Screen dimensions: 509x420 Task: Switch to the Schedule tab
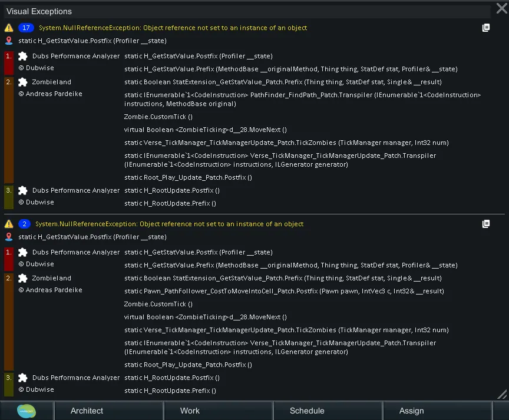[x=307, y=411]
